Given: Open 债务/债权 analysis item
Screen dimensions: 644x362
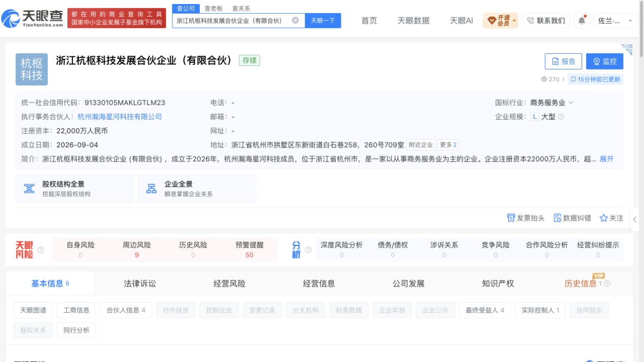Looking at the screenshot, I should (x=392, y=249).
